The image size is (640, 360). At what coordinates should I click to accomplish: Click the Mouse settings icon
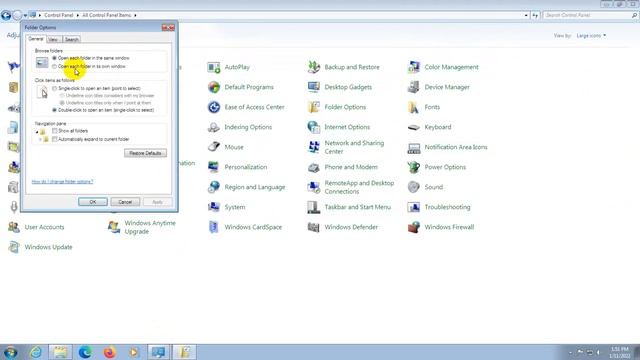coord(214,147)
